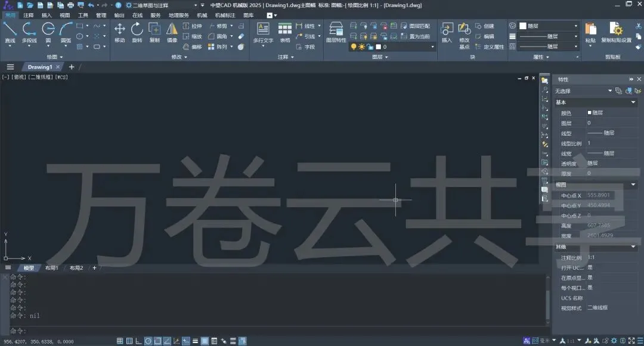644x346 pixels.
Task: Add a new drawing tab with plus button
Action: click(72, 67)
